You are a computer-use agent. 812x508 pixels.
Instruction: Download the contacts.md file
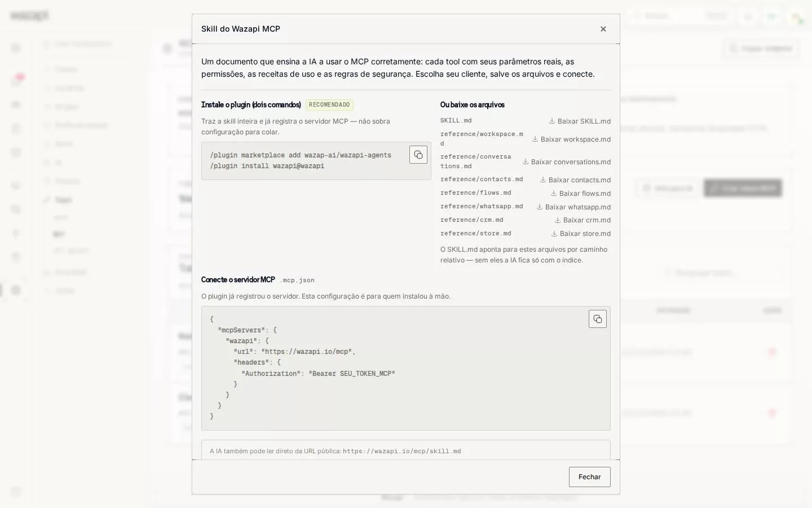575,180
